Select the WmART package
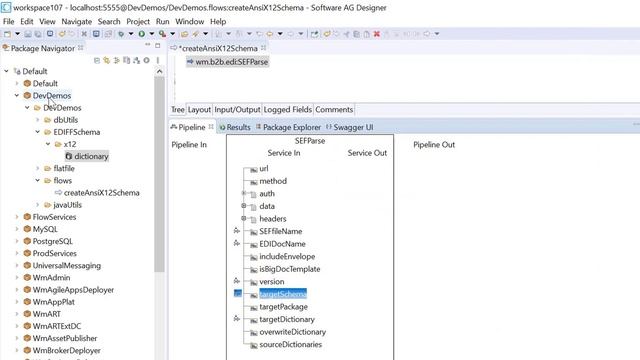640x360 pixels. pyautogui.click(x=42, y=314)
